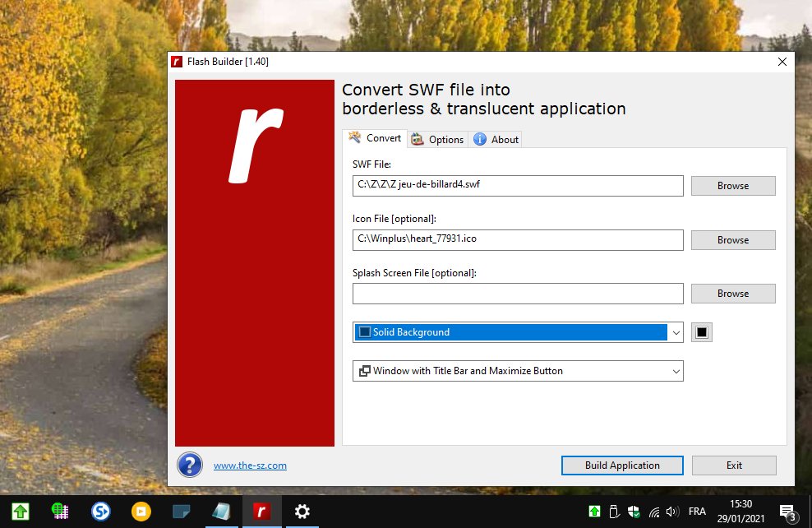Open the dark blue sticky note taskbar app
Image resolution: width=812 pixels, height=528 pixels.
tap(182, 512)
